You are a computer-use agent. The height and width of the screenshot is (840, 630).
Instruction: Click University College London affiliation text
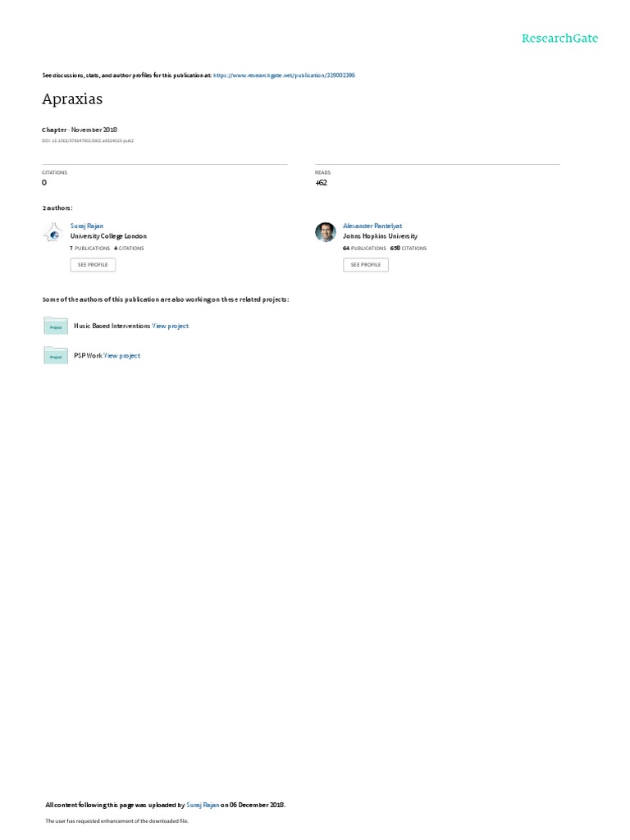point(109,236)
